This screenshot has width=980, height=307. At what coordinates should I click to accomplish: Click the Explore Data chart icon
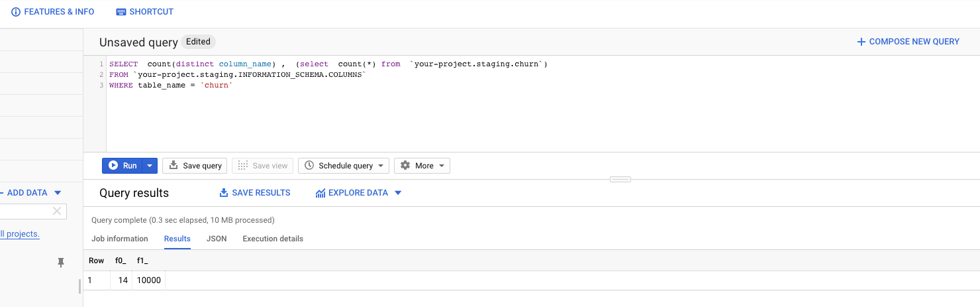pyautogui.click(x=320, y=193)
